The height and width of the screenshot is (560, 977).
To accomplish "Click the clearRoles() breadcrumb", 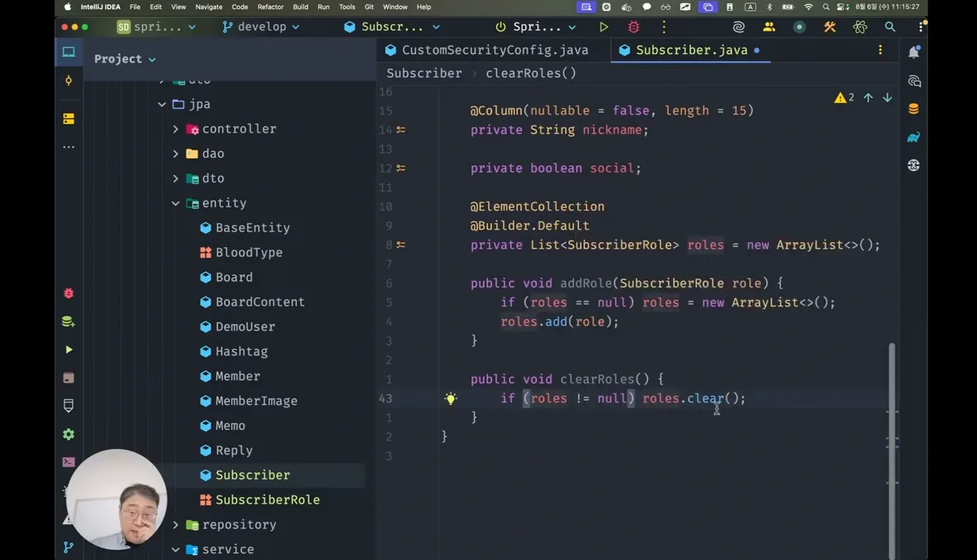I will (531, 73).
